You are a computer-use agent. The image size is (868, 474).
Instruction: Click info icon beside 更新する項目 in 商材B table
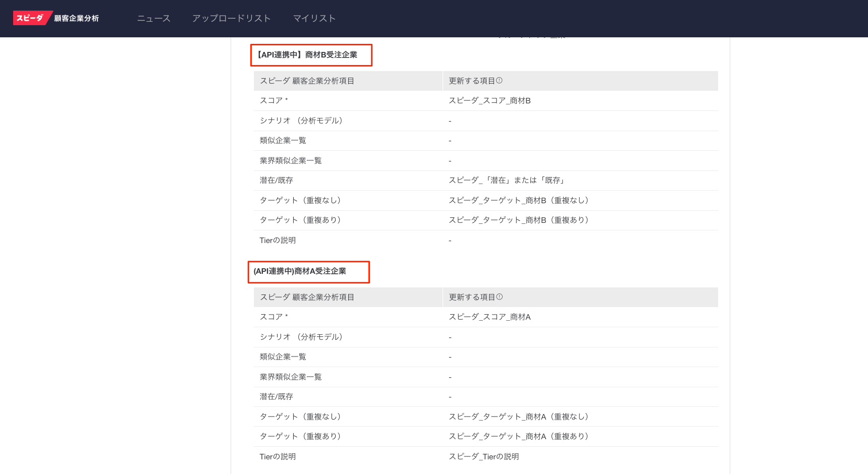(499, 81)
